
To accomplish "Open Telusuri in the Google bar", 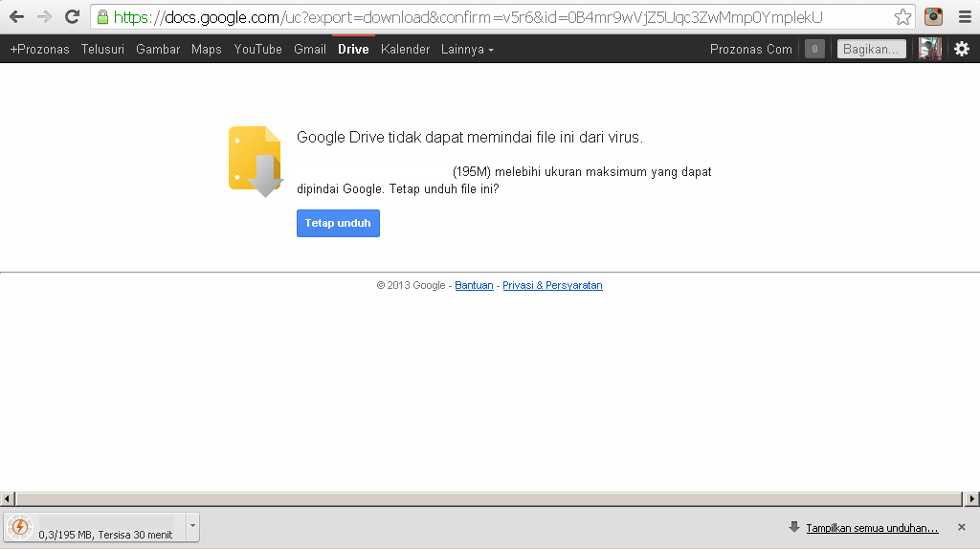I will coord(102,49).
